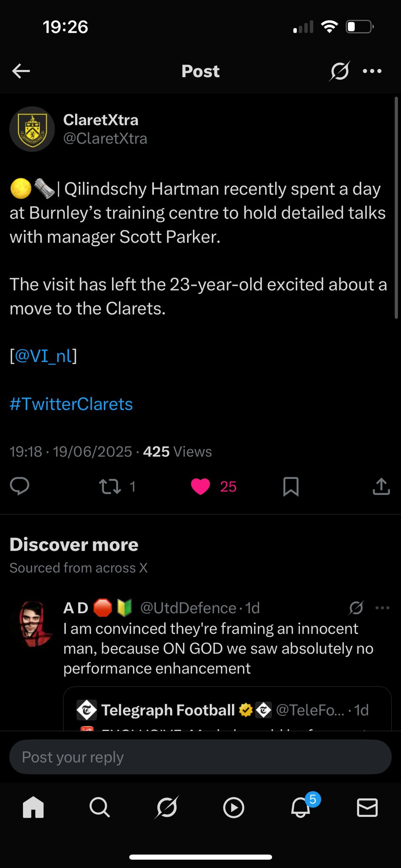
Task: Open Notifications with 5 badge
Action: [301, 807]
